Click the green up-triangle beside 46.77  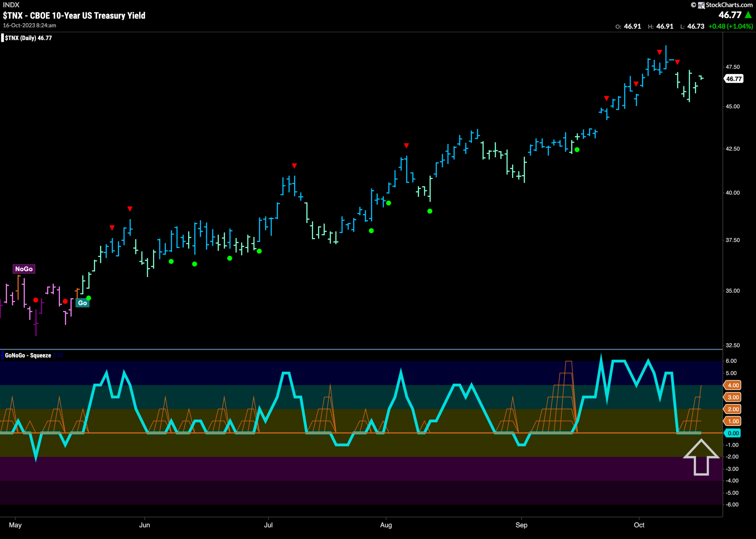click(x=748, y=15)
